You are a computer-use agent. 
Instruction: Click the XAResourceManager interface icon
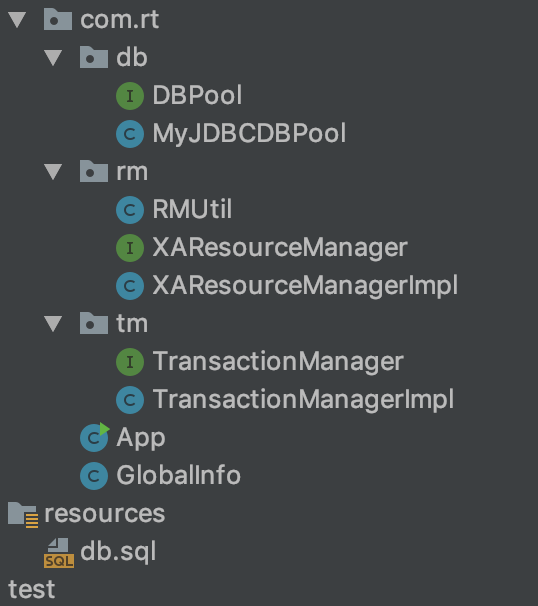coord(130,248)
